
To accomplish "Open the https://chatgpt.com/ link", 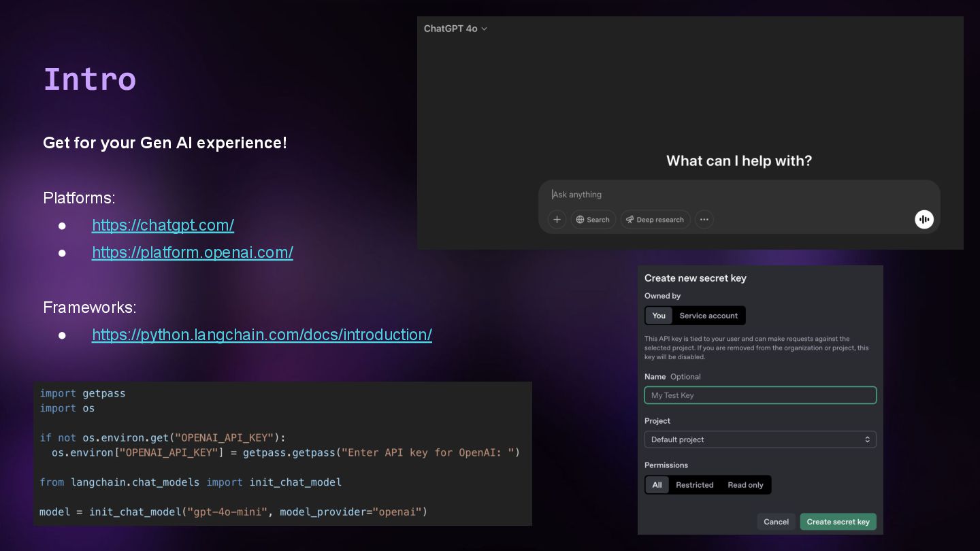I will tap(163, 225).
